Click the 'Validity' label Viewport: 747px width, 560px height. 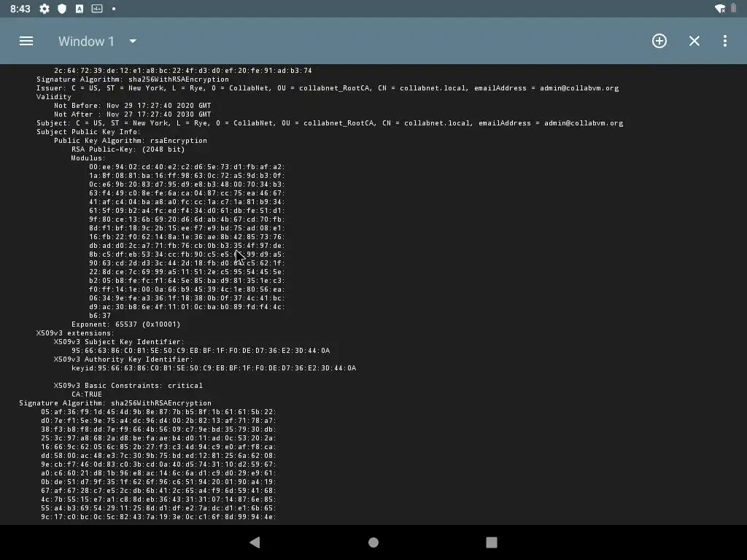[54, 97]
